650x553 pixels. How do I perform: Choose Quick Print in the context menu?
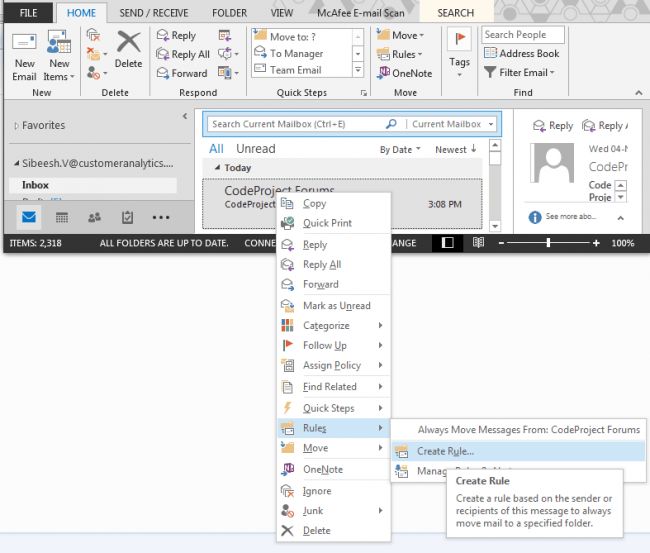334,223
